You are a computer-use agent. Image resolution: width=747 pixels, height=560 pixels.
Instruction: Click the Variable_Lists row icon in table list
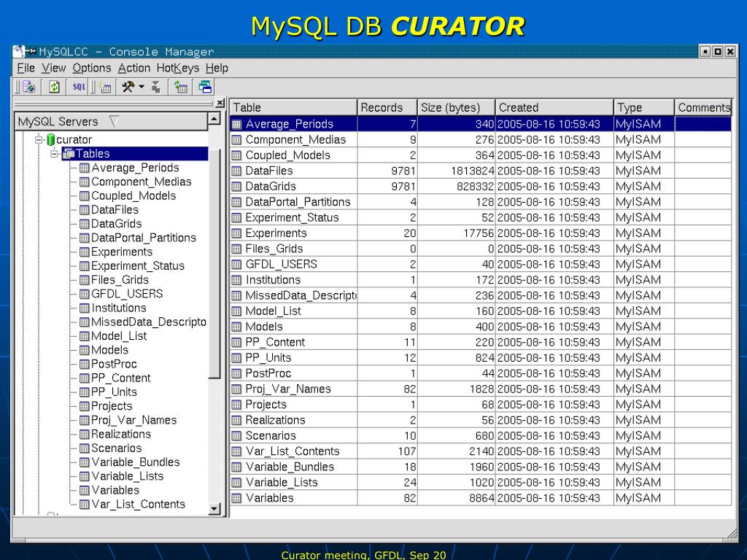click(x=236, y=483)
